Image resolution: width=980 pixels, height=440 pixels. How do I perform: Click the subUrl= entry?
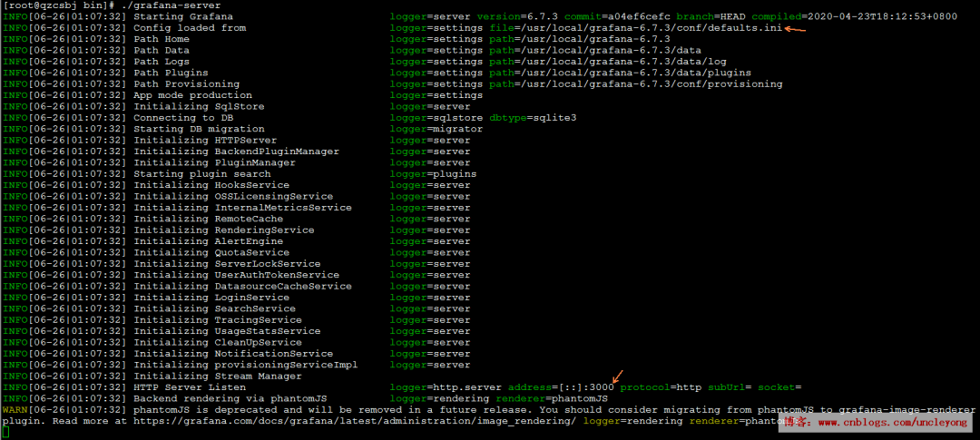(730, 387)
